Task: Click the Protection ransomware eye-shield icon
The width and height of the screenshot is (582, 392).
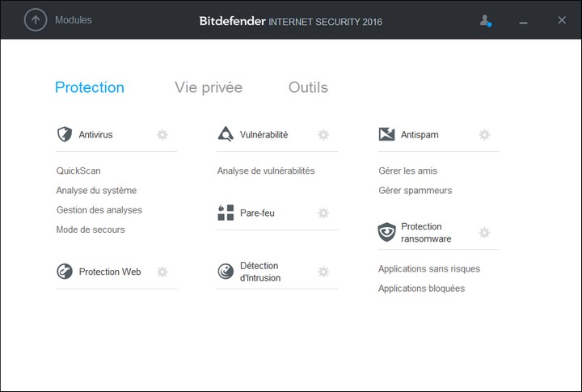Action: pos(386,233)
